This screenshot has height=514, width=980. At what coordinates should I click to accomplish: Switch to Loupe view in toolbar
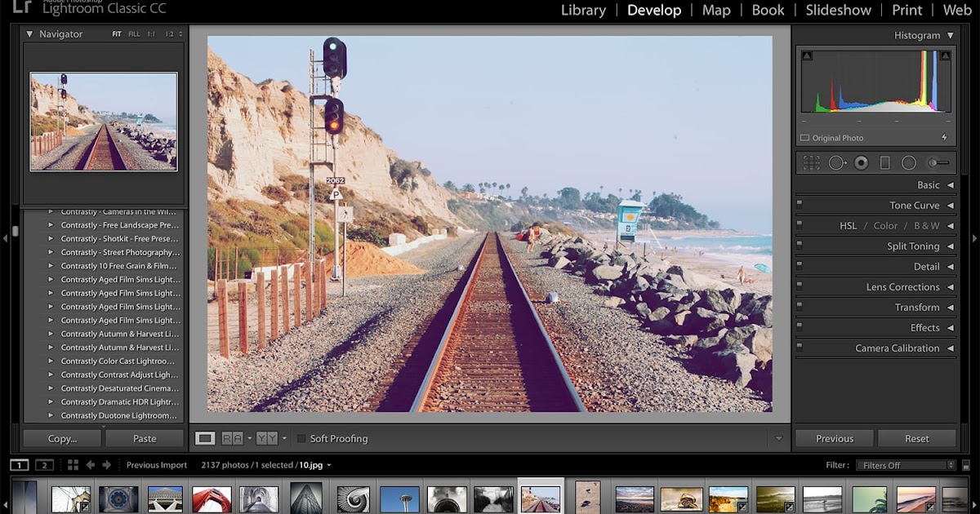(x=205, y=438)
